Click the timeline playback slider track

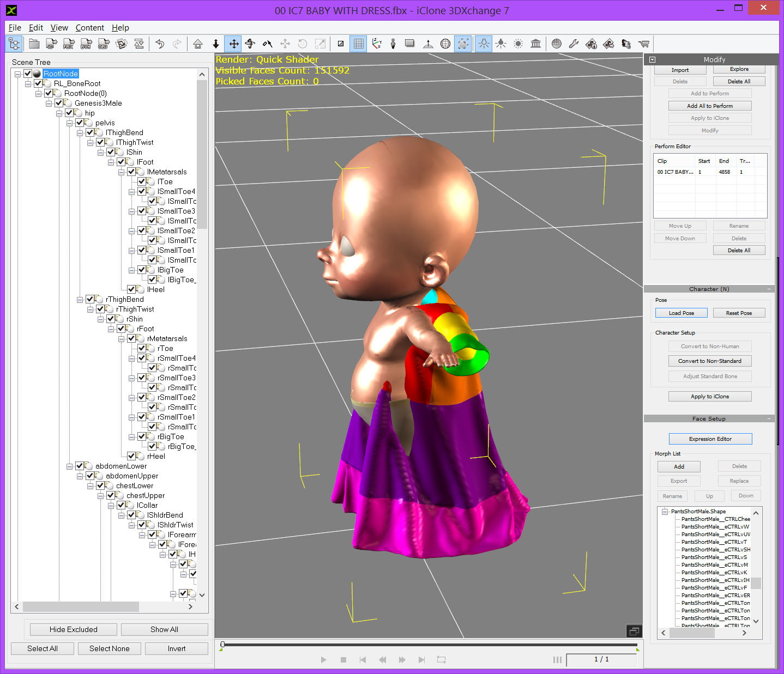point(430,645)
